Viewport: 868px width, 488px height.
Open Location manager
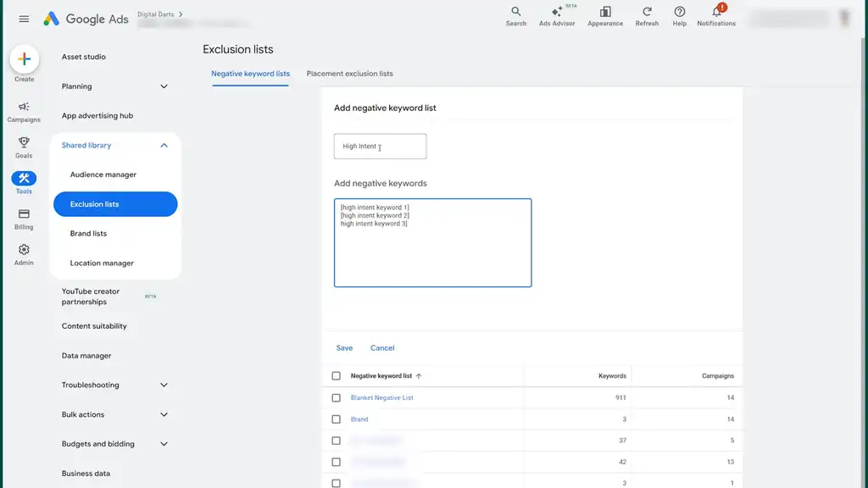102,263
